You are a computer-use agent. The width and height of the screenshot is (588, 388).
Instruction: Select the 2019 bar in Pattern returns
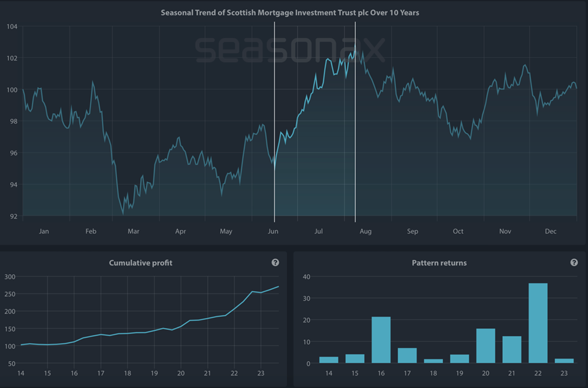coord(459,359)
